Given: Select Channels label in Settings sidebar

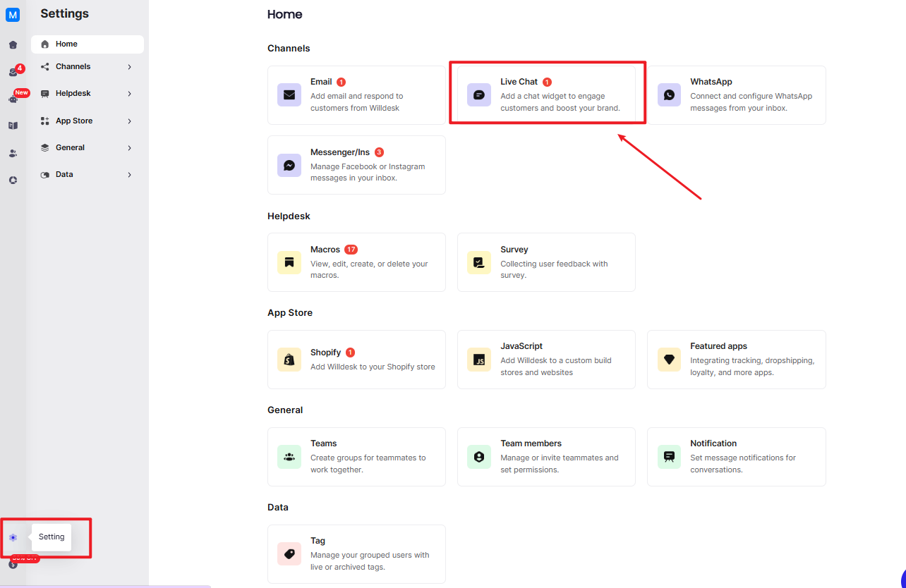Looking at the screenshot, I should [x=73, y=66].
